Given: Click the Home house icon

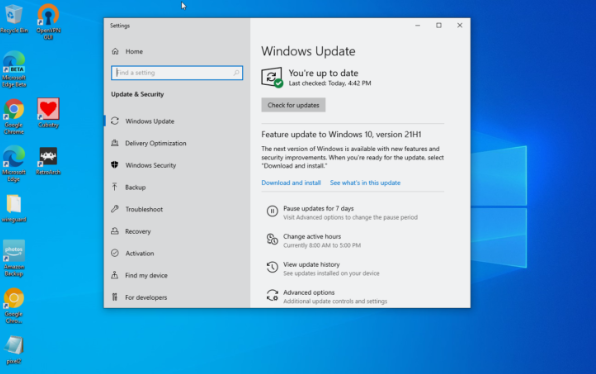Looking at the screenshot, I should tap(115, 51).
